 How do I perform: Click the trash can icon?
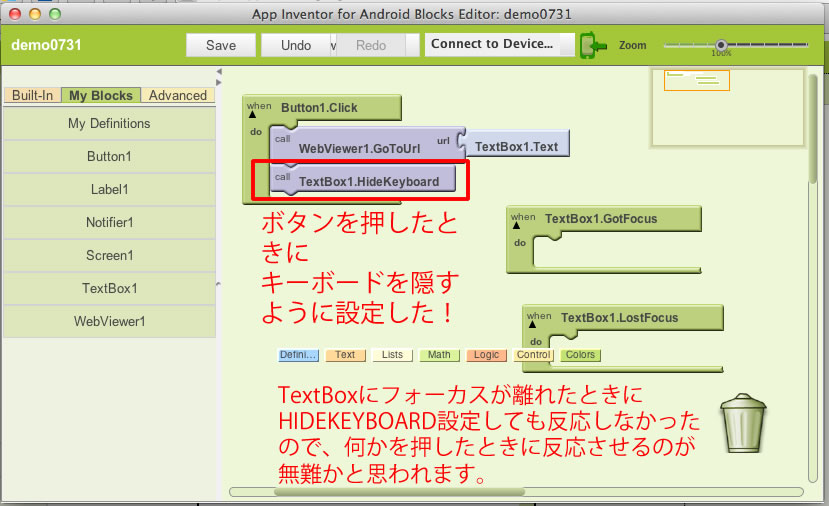coord(743,423)
